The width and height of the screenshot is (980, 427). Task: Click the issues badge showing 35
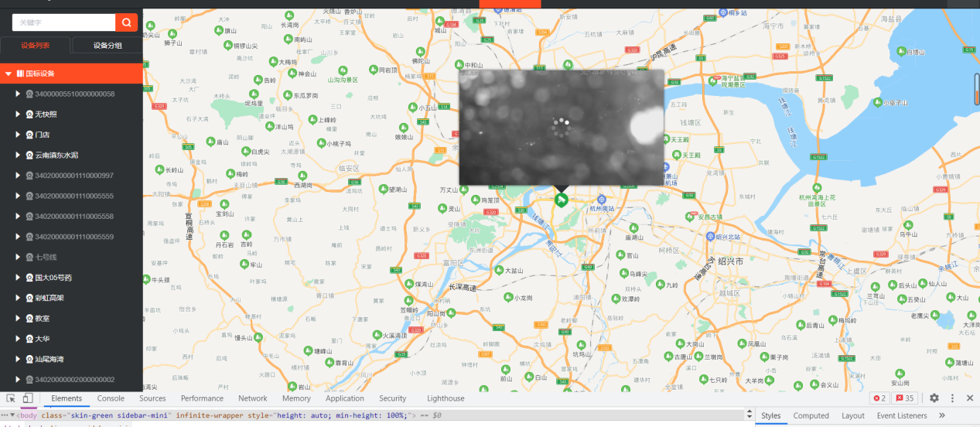click(904, 398)
